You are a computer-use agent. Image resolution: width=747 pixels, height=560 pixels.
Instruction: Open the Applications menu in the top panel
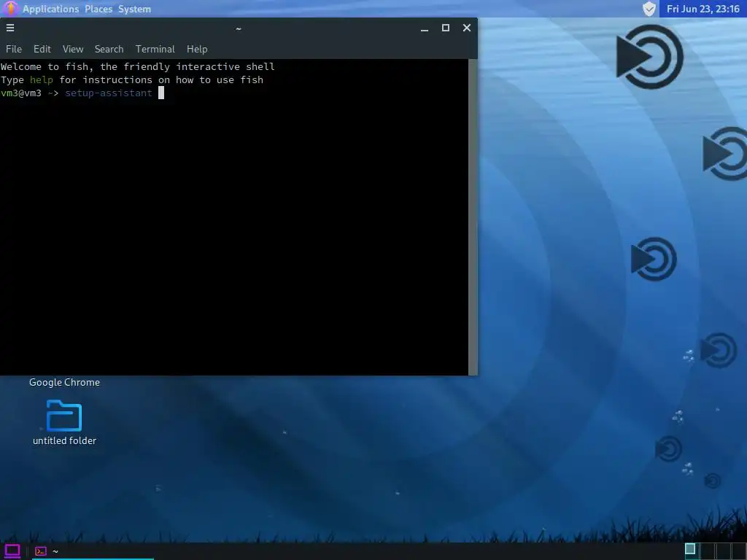[50, 9]
